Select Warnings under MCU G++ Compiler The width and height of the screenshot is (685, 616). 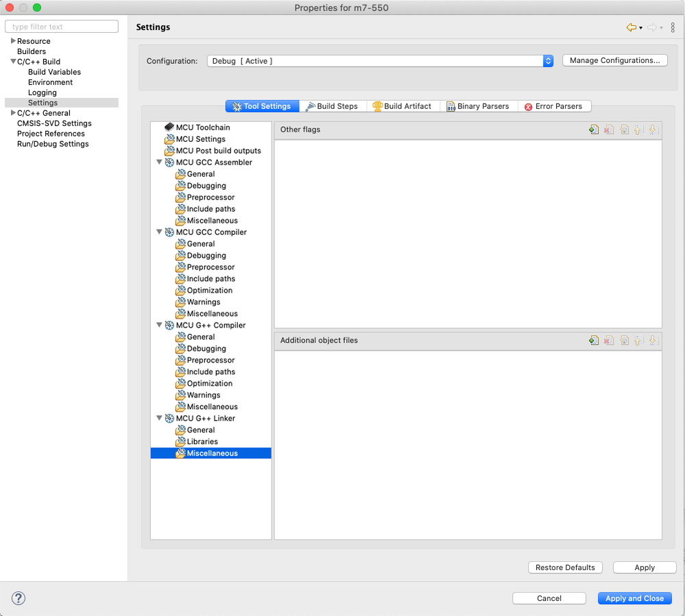click(x=204, y=395)
